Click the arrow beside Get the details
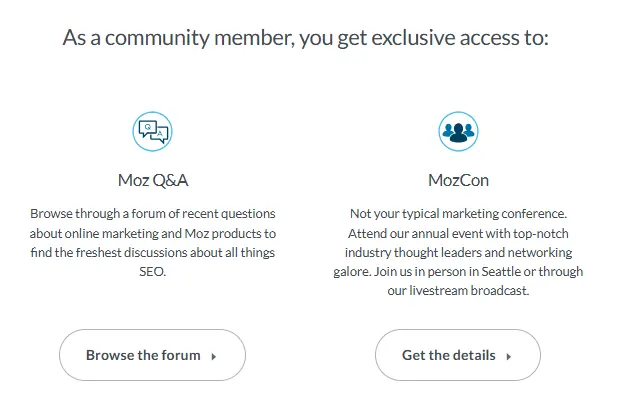The image size is (622, 408). pyautogui.click(x=508, y=356)
